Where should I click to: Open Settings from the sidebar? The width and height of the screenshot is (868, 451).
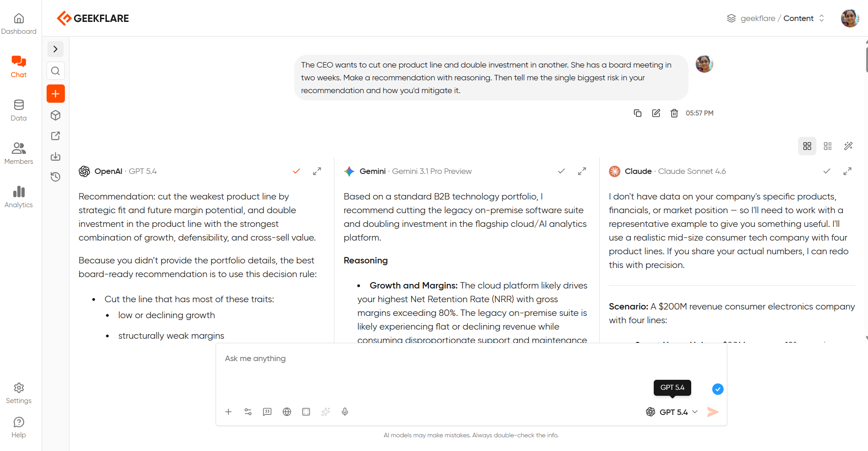19,393
